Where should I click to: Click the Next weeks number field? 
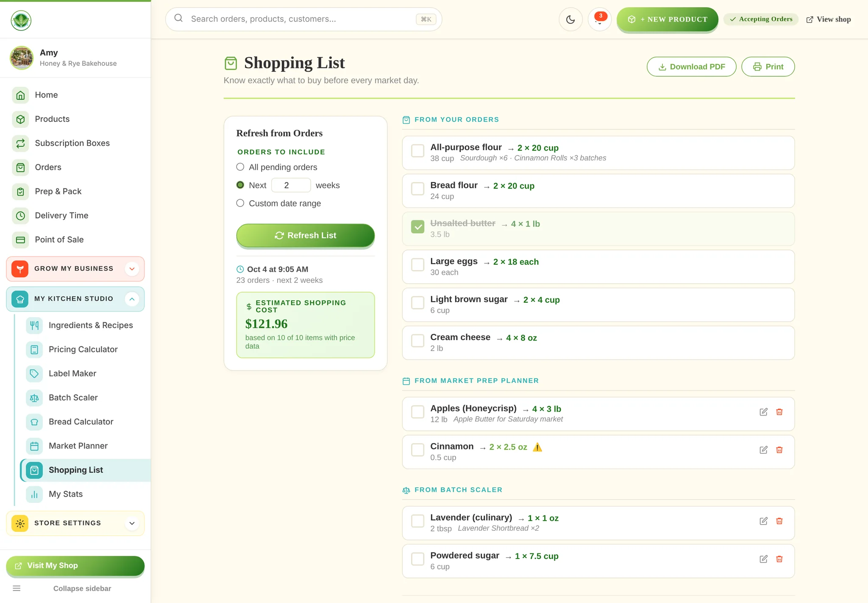pyautogui.click(x=291, y=185)
